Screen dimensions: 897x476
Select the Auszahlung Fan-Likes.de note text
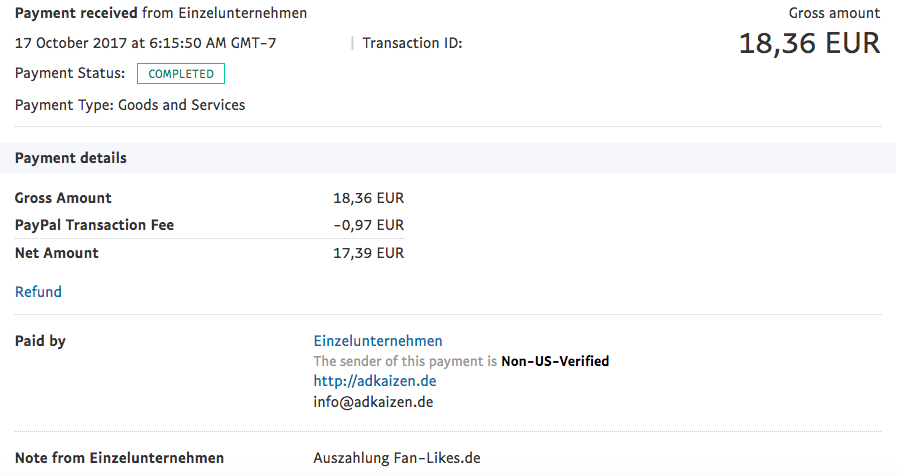[x=397, y=458]
